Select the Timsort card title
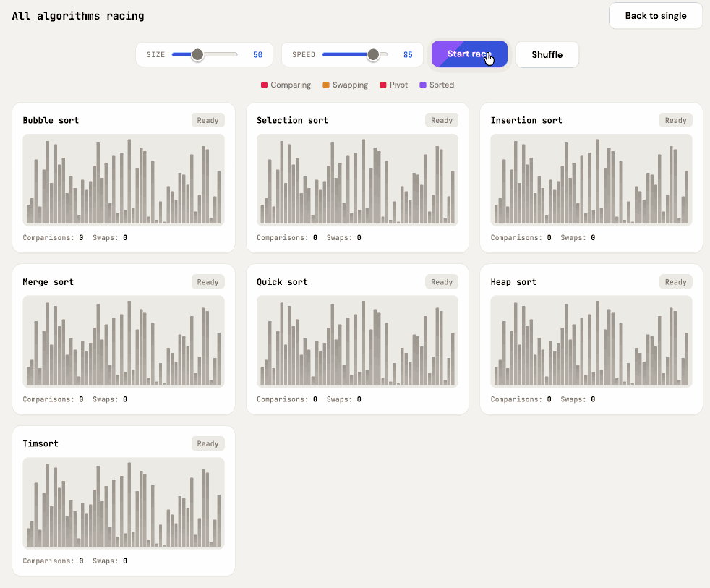710x588 pixels. (40, 443)
